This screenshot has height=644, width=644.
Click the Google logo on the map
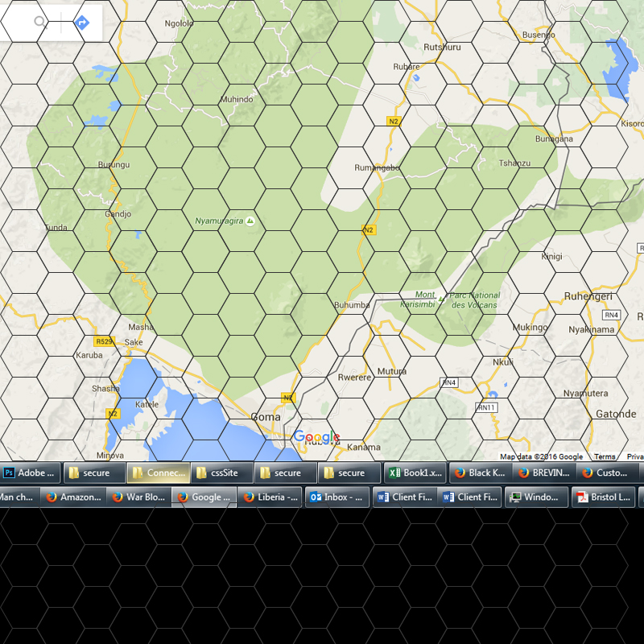coord(316,436)
